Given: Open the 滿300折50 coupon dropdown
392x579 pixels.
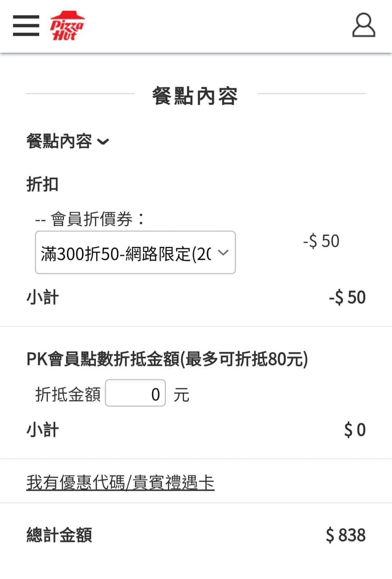Looking at the screenshot, I should coord(135,252).
